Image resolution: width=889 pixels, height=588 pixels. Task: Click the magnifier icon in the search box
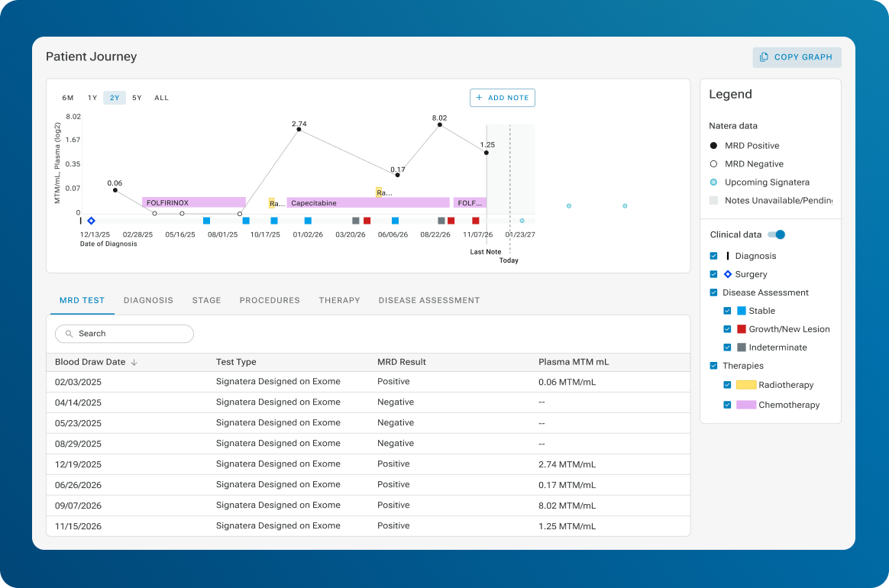70,334
